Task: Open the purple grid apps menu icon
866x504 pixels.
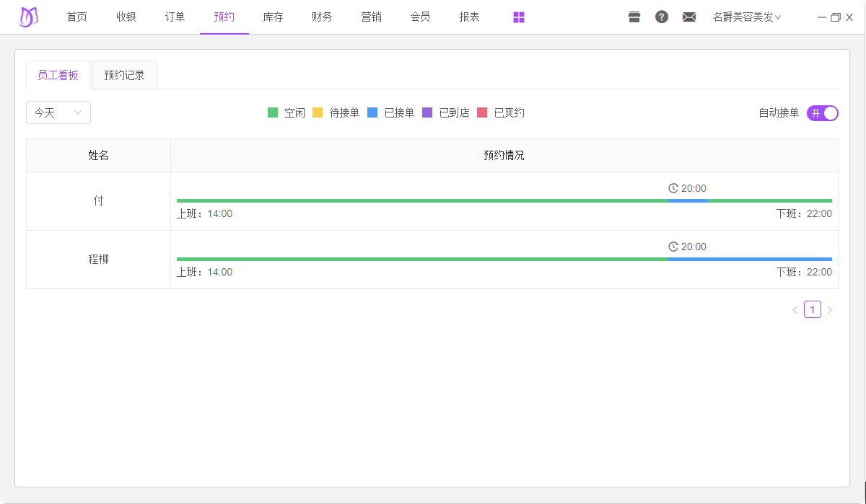Action: tap(519, 17)
